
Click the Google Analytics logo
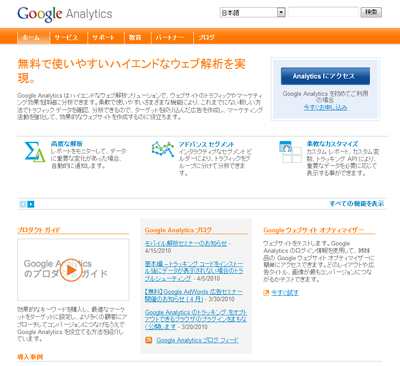[65, 14]
